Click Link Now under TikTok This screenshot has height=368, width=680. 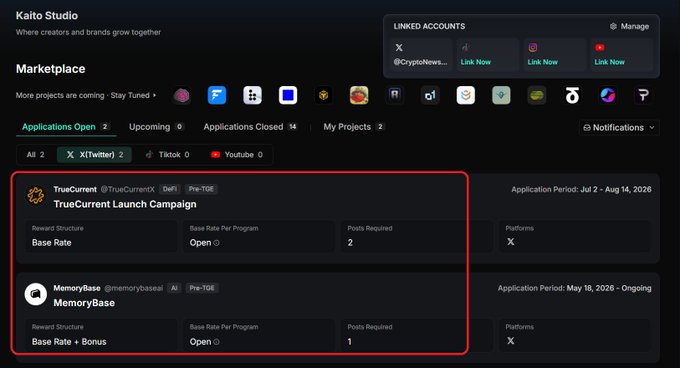pos(476,62)
